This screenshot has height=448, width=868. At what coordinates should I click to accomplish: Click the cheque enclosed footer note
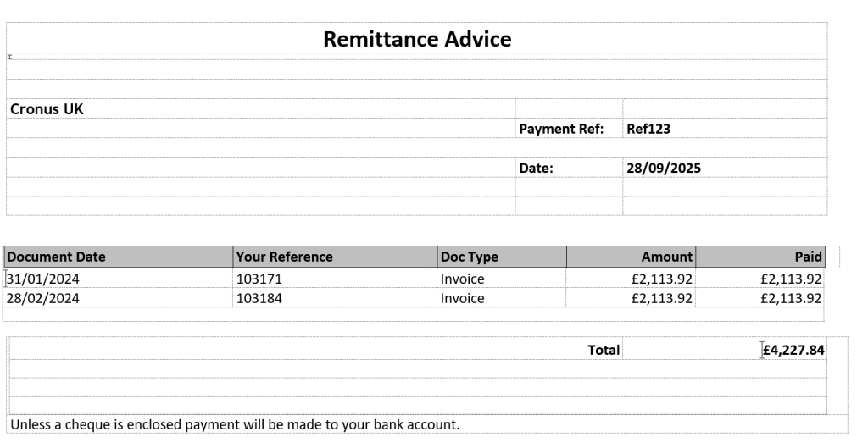point(234,424)
